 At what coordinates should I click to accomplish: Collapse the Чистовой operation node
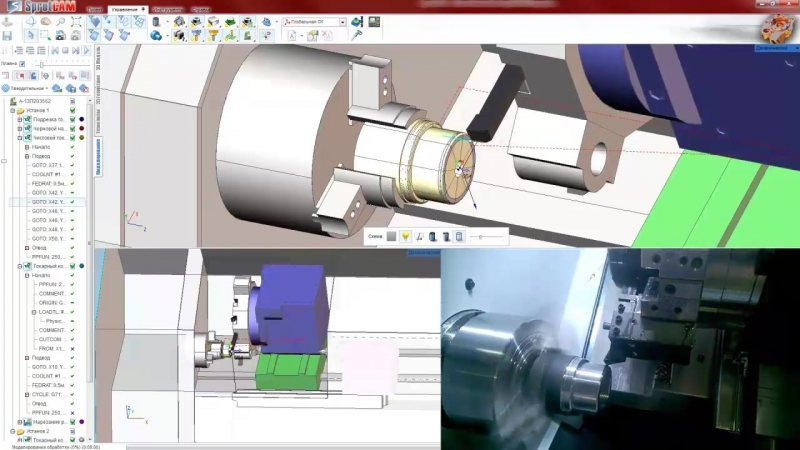(20, 138)
